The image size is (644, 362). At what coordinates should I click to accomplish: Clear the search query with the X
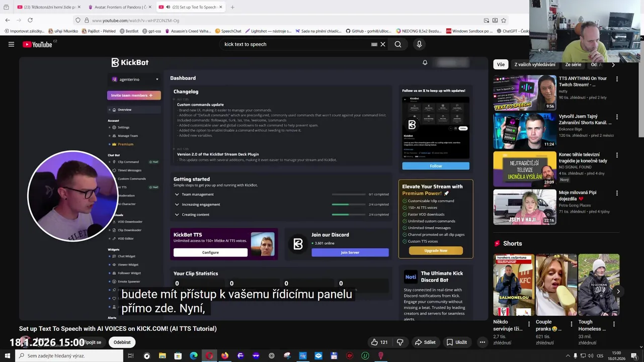point(383,44)
